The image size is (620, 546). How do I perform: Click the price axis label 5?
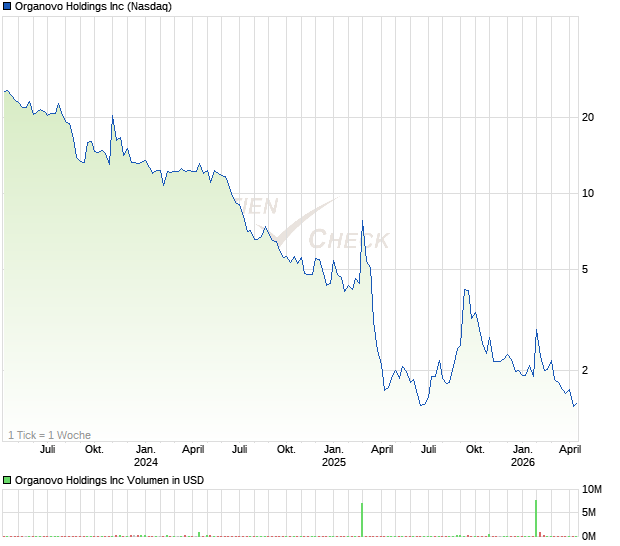click(x=585, y=269)
